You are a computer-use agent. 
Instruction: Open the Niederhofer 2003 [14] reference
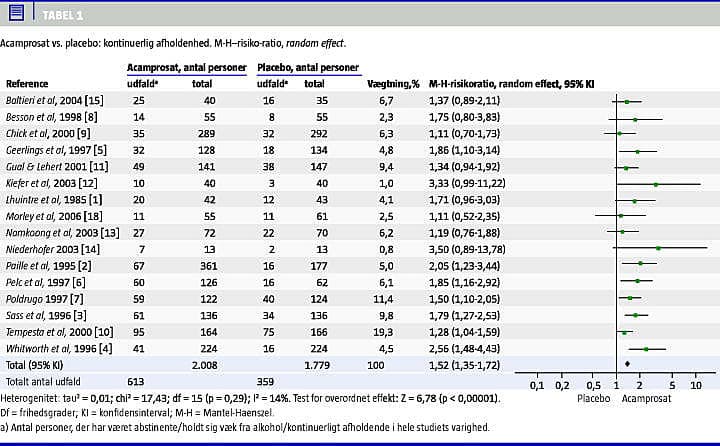pyautogui.click(x=50, y=247)
